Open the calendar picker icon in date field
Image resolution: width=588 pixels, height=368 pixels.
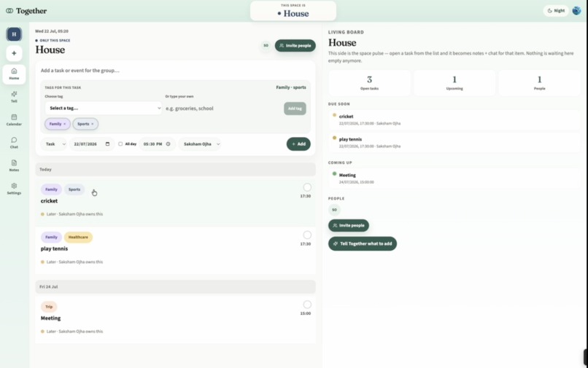(108, 144)
